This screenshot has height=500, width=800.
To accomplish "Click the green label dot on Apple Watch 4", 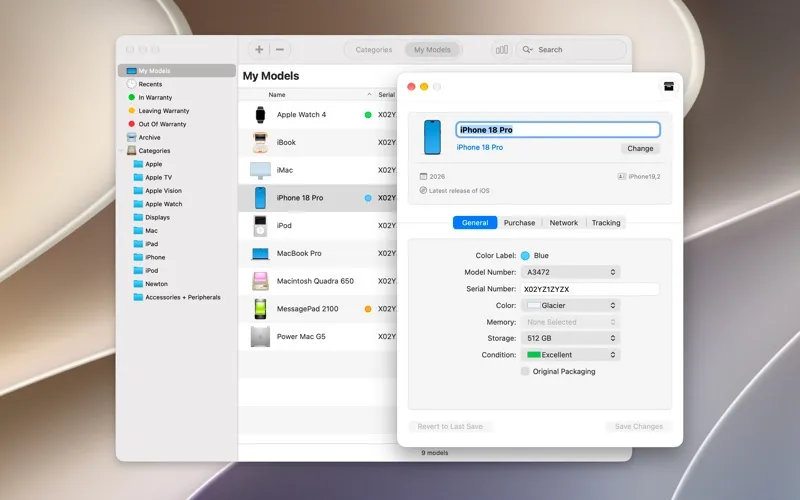I will [368, 115].
